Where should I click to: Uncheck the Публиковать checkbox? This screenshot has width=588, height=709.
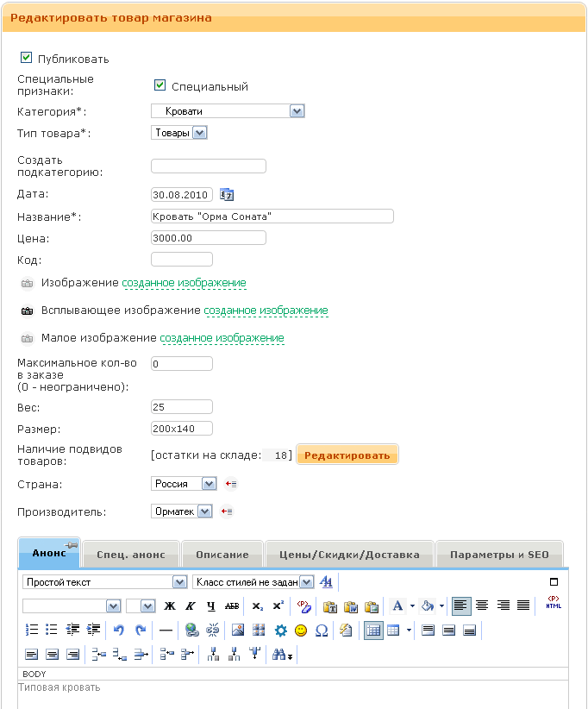pos(26,58)
